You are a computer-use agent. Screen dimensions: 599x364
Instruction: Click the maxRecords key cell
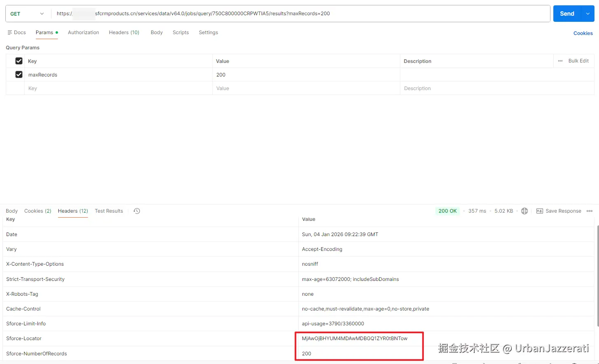[118, 74]
